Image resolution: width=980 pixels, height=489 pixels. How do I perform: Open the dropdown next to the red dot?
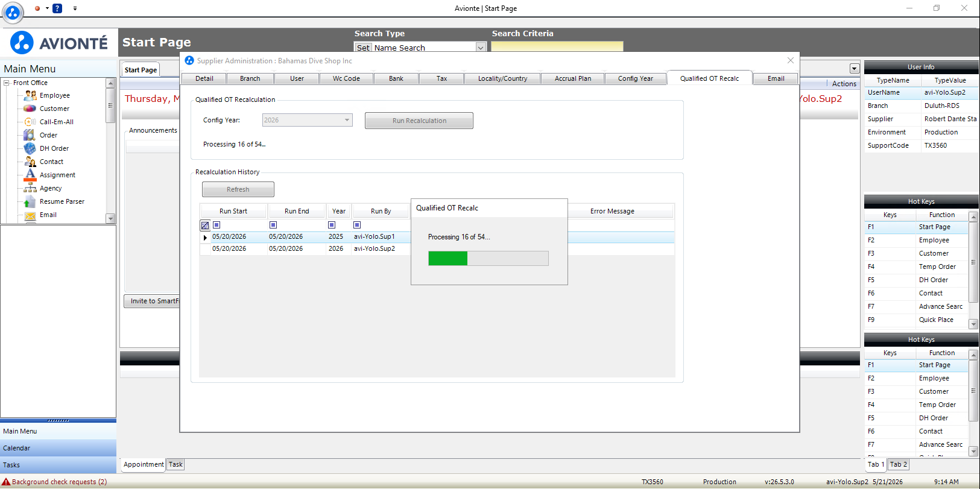[x=47, y=8]
